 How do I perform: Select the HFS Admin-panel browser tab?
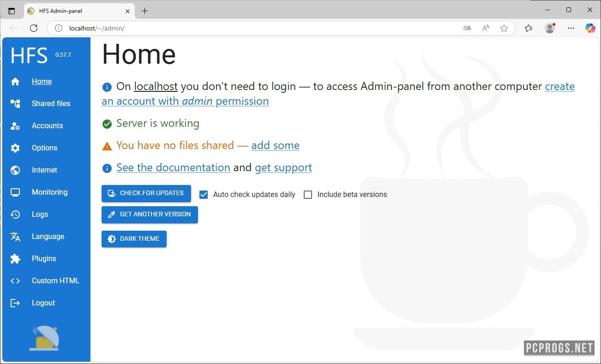(x=78, y=11)
